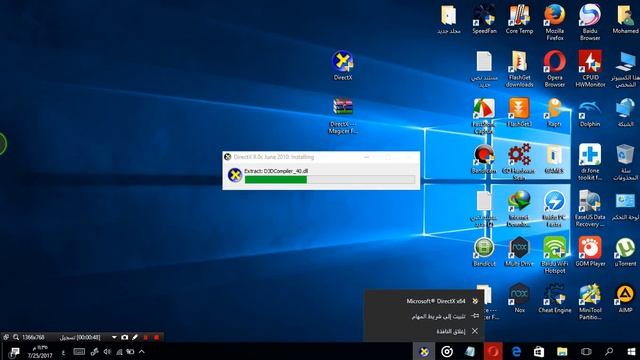Image resolution: width=640 pixels, height=360 pixels.
Task: Launch FastStone Capture
Action: point(484,116)
